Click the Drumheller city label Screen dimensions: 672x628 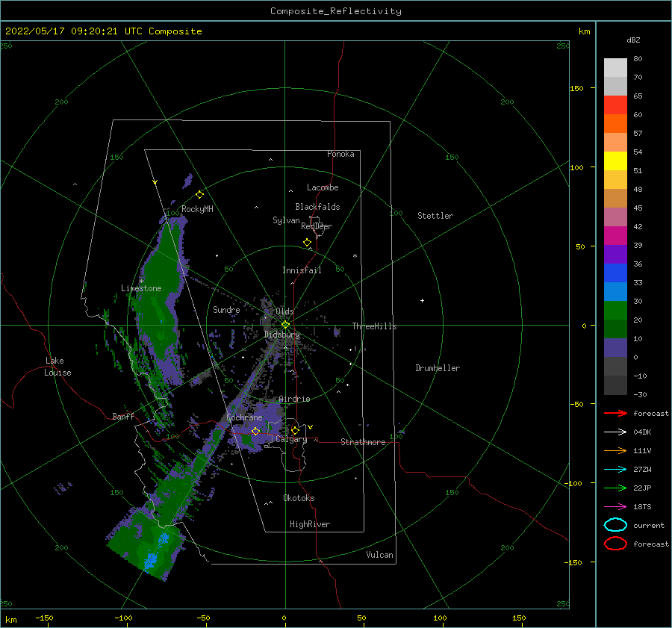click(438, 368)
